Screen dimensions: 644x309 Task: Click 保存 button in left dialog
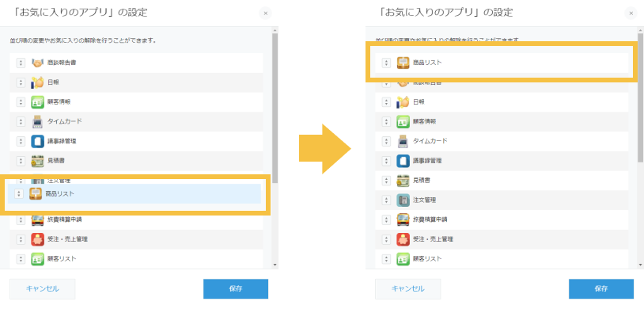coord(236,289)
